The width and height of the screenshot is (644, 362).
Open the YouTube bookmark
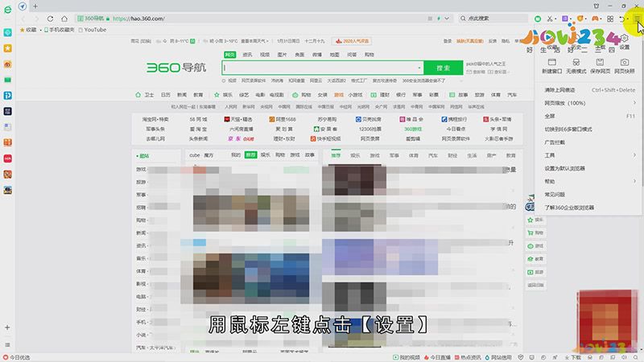[x=93, y=30]
